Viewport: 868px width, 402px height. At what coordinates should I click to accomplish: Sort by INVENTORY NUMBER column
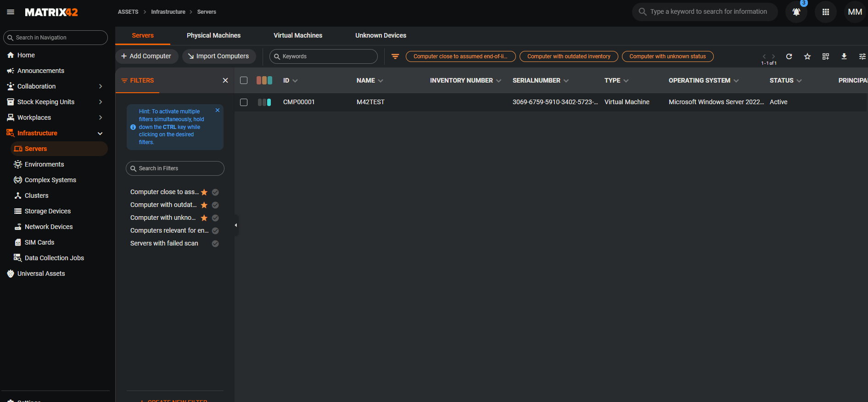coord(465,80)
